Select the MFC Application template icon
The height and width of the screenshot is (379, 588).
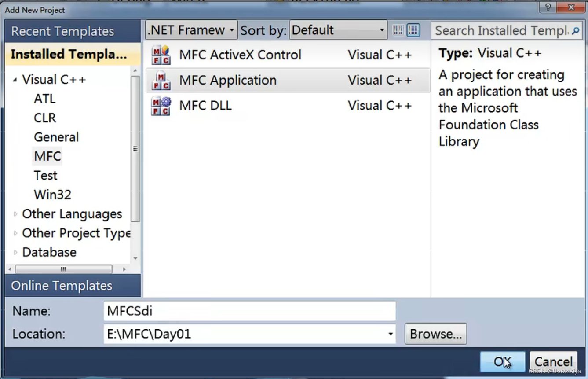(161, 81)
